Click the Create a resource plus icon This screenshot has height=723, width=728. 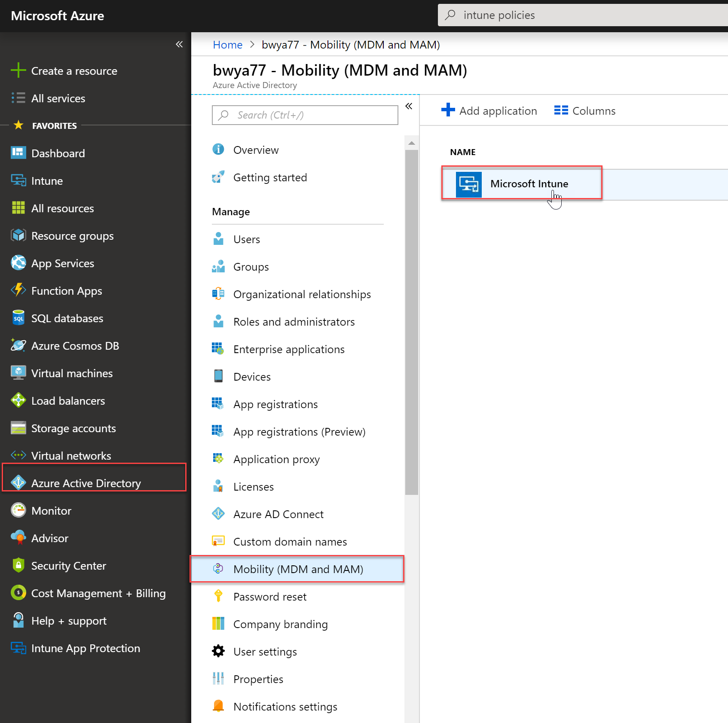click(18, 70)
